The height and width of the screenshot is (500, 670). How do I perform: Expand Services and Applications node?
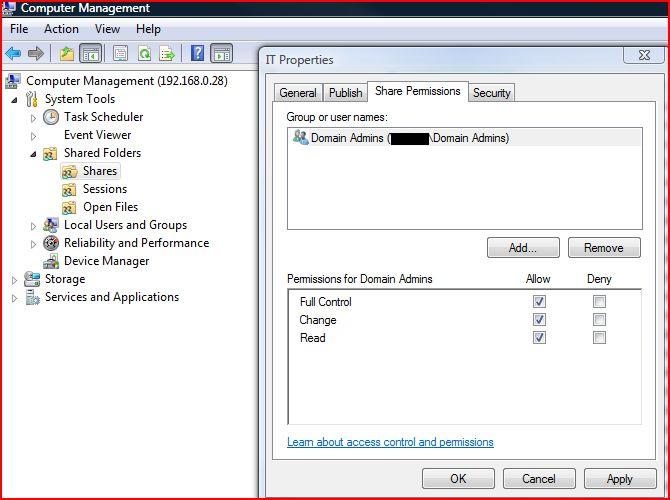(15, 298)
